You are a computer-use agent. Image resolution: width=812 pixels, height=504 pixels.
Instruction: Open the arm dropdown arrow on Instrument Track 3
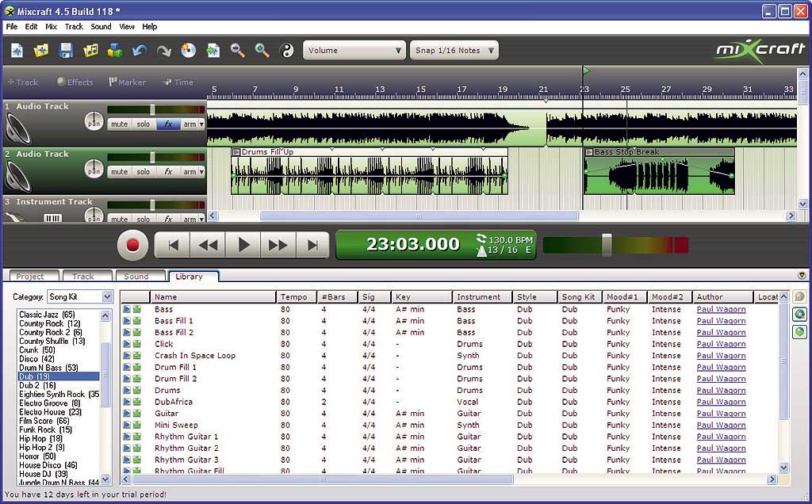tap(202, 219)
